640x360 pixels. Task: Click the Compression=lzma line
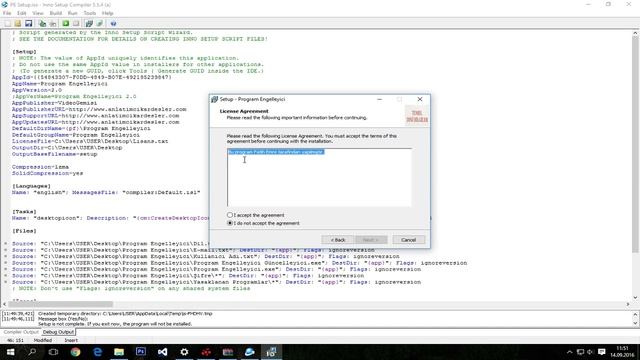point(40,167)
